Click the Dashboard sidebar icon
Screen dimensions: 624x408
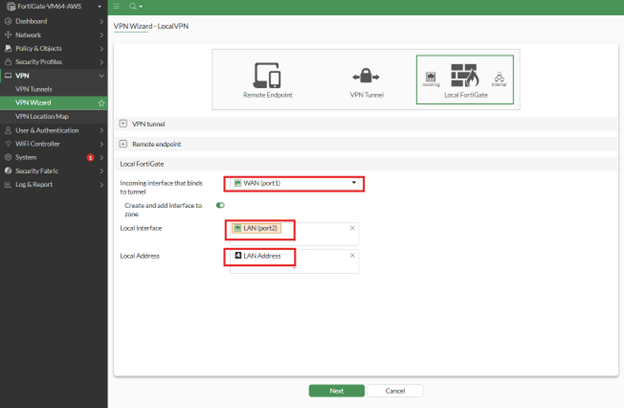point(8,21)
